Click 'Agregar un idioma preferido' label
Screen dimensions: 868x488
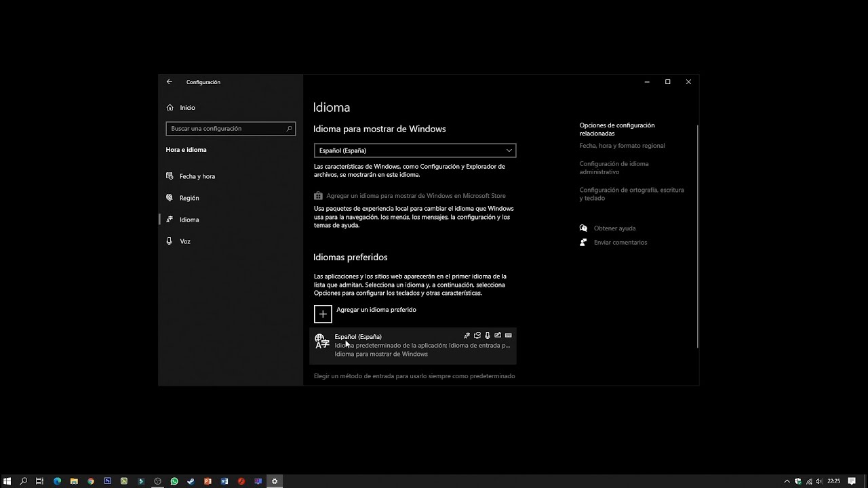point(376,310)
